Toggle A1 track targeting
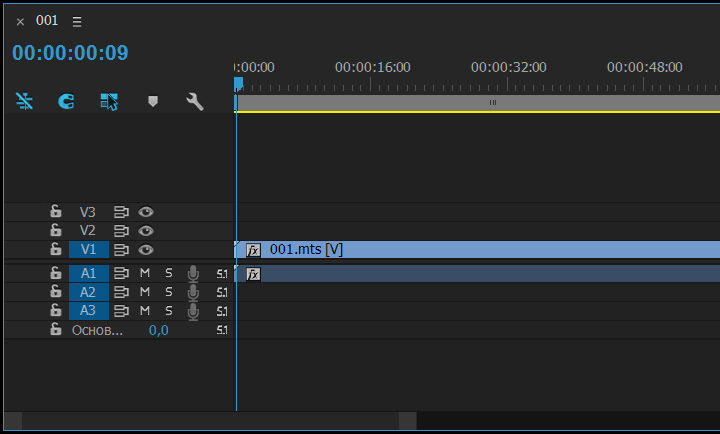Viewport: 720px width, 434px height. tap(89, 273)
